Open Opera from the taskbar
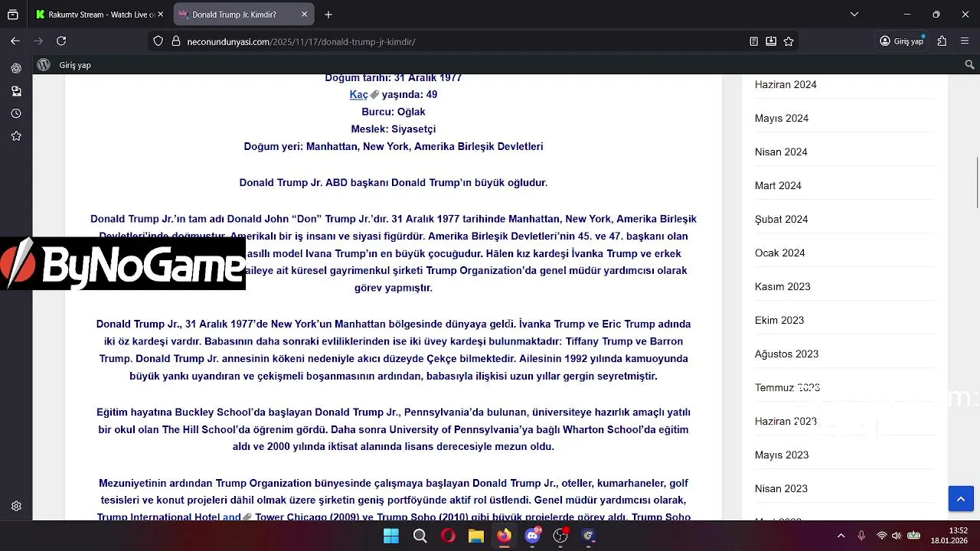980x551 pixels. (448, 536)
